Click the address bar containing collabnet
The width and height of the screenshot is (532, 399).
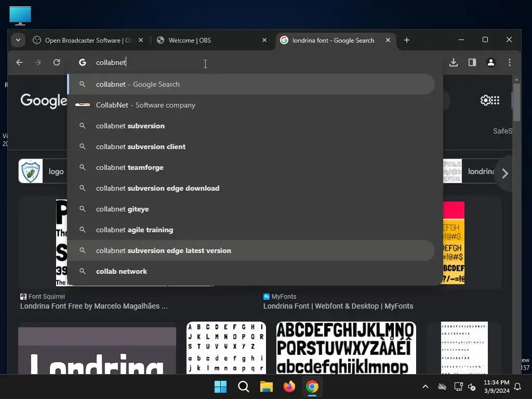(x=255, y=62)
